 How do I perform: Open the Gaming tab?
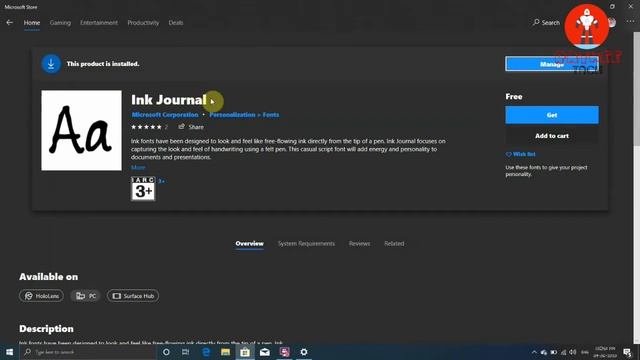click(60, 22)
